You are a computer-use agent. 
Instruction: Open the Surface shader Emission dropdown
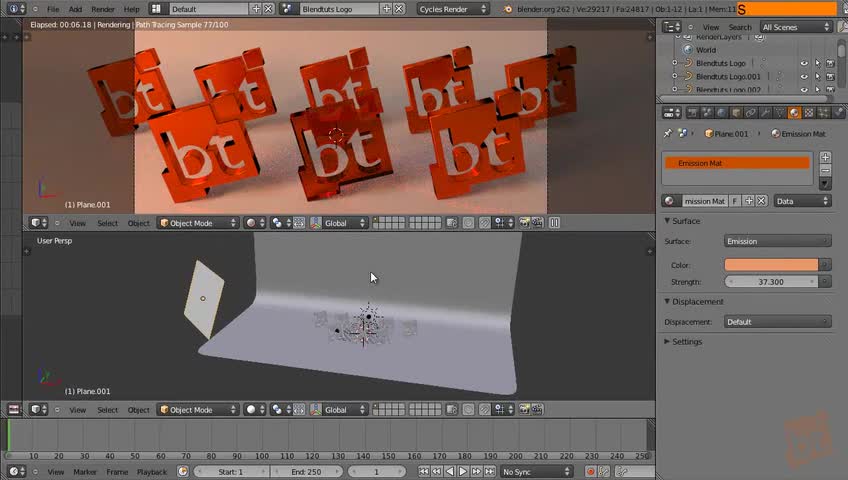[777, 241]
